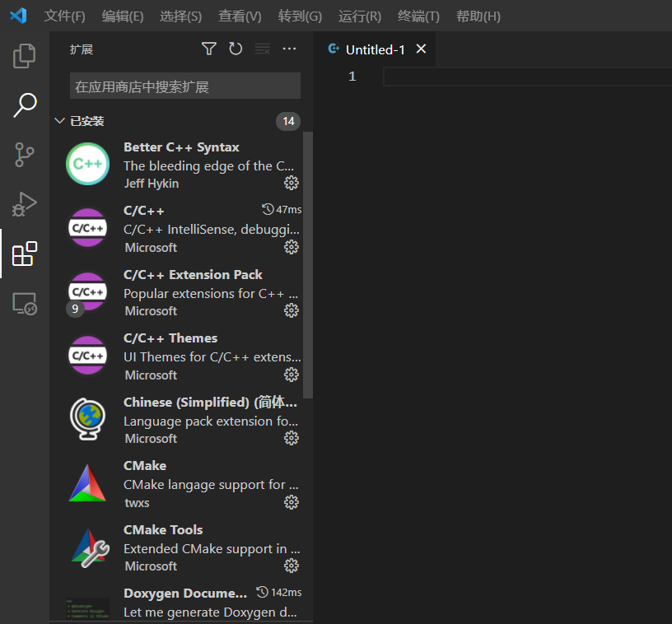Open the Search view in activity bar
This screenshot has width=672, height=624.
pyautogui.click(x=25, y=105)
